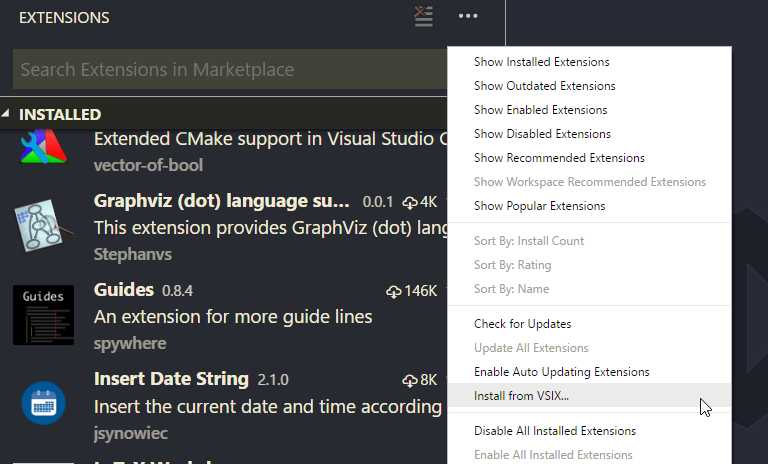Click the Extended CMake support description
This screenshot has width=768, height=464.
point(270,140)
